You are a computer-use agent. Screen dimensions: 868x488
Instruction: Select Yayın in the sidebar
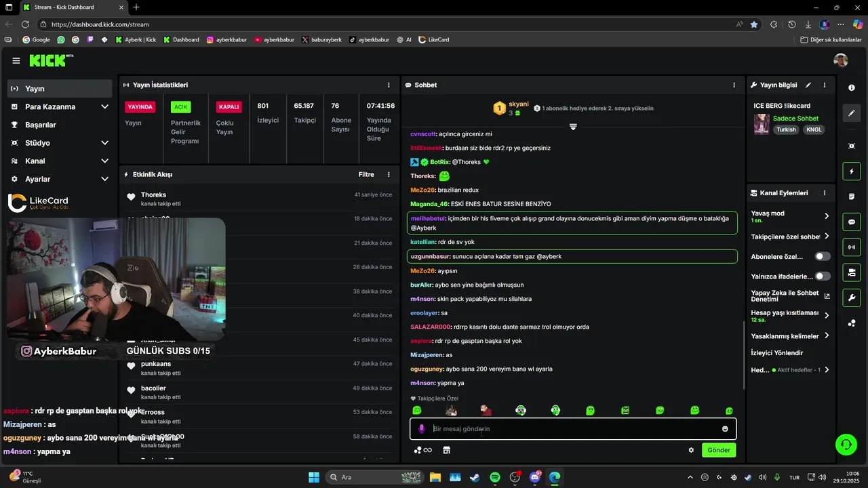pyautogui.click(x=60, y=89)
